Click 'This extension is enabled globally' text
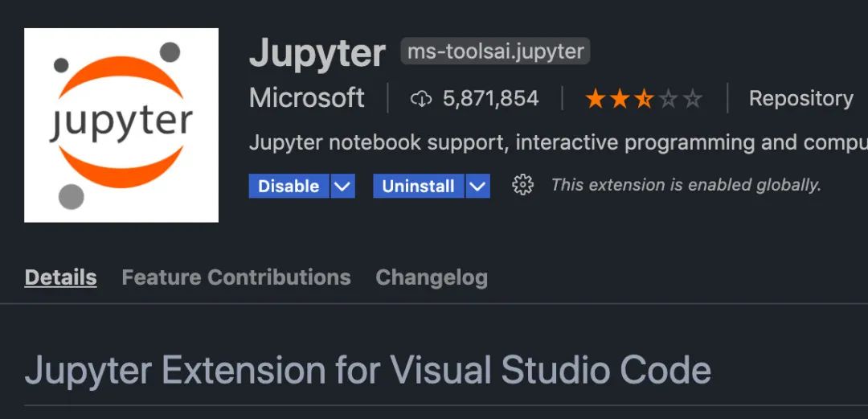The width and height of the screenshot is (868, 419). pos(686,185)
